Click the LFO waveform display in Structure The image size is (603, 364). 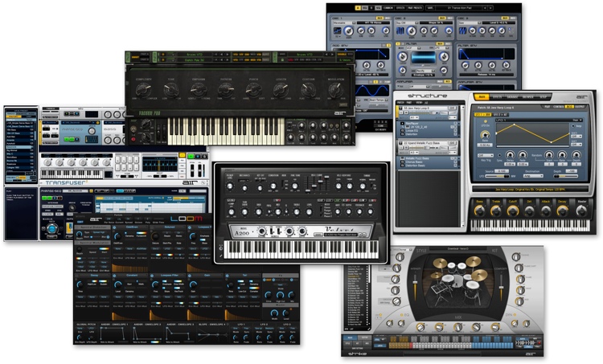pos(532,134)
